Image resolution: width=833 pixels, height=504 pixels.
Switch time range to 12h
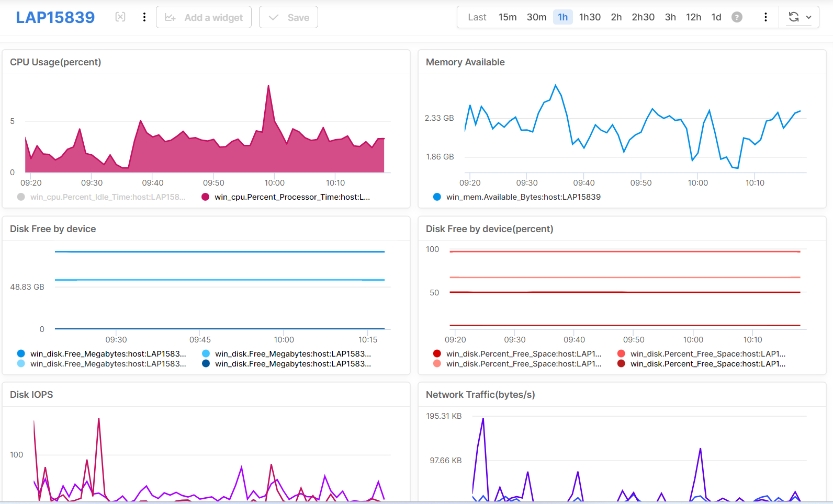click(693, 17)
